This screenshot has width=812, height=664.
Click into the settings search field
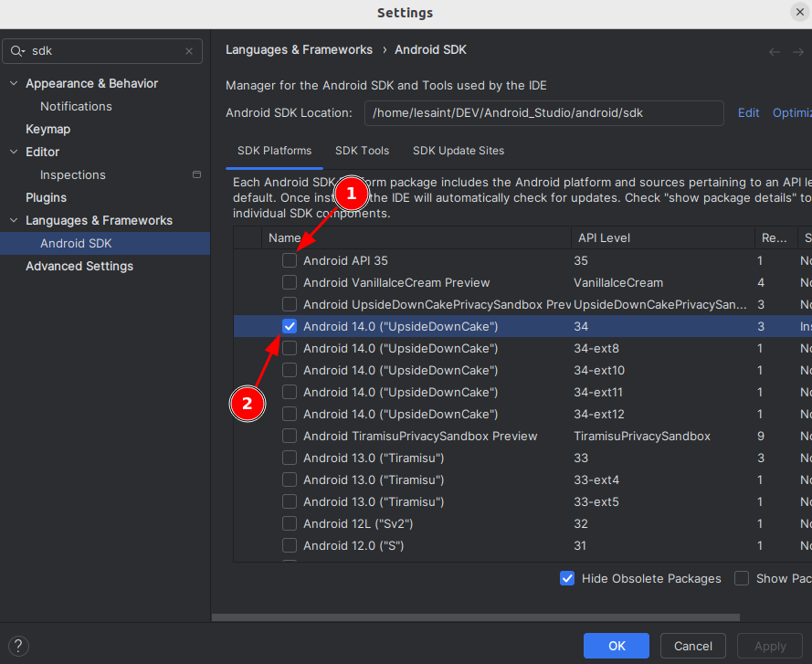(x=102, y=51)
